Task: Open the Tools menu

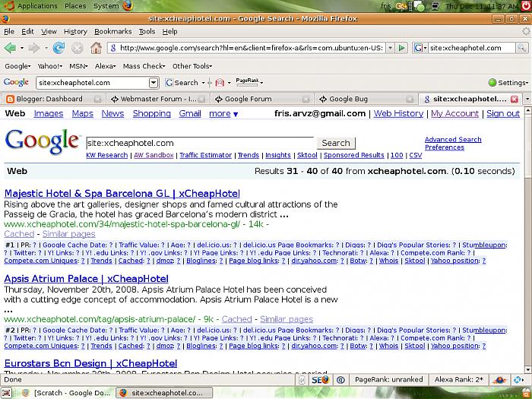Action: click(x=147, y=32)
